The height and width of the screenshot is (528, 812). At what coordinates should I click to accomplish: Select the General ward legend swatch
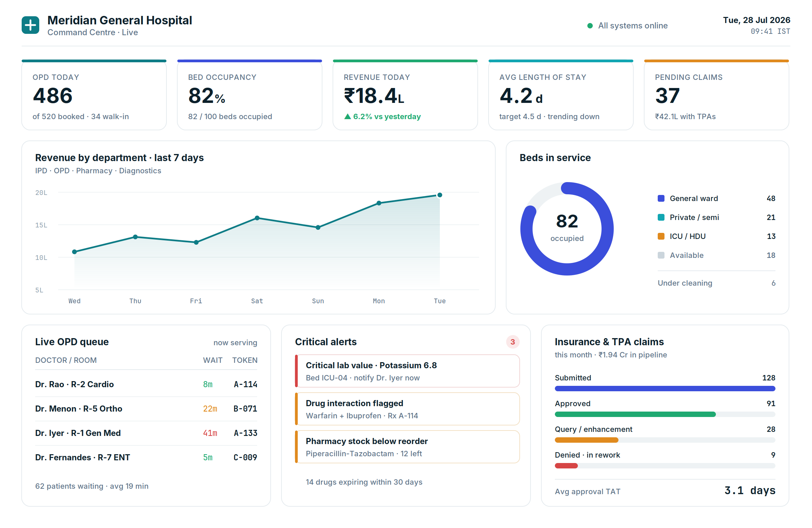[661, 199]
